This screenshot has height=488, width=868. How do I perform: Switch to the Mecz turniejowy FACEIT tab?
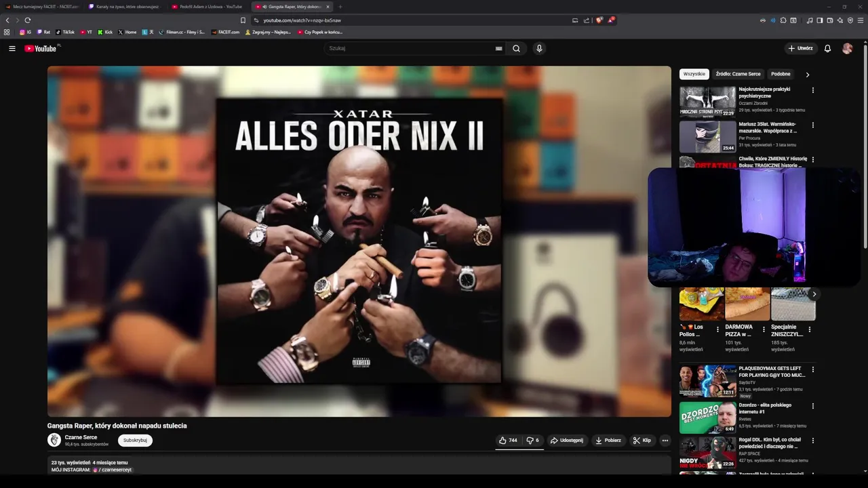pos(42,7)
